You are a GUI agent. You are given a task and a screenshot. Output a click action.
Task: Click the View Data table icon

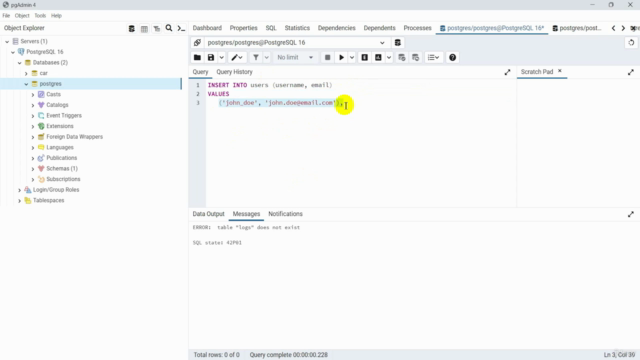point(144,29)
